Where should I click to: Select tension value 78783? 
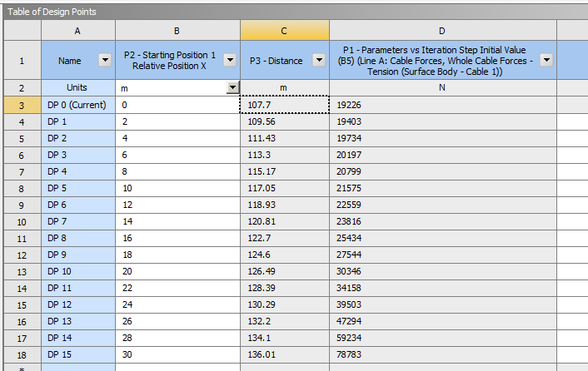(443, 355)
